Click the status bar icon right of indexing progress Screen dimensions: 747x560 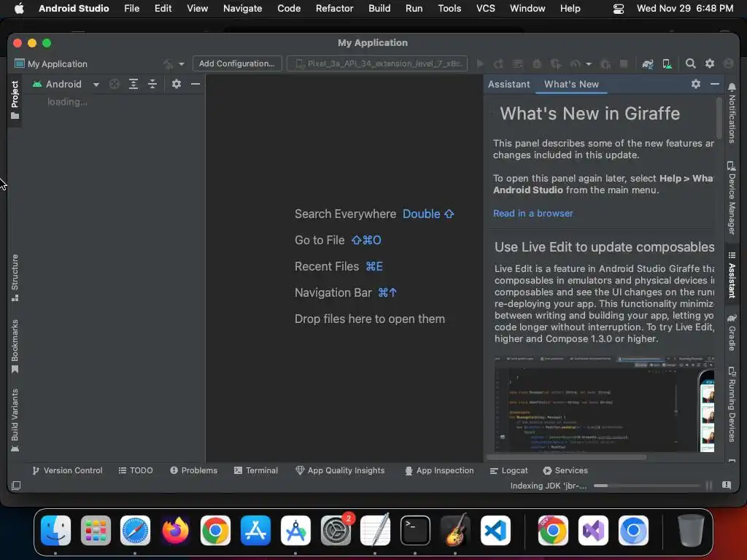tap(727, 485)
